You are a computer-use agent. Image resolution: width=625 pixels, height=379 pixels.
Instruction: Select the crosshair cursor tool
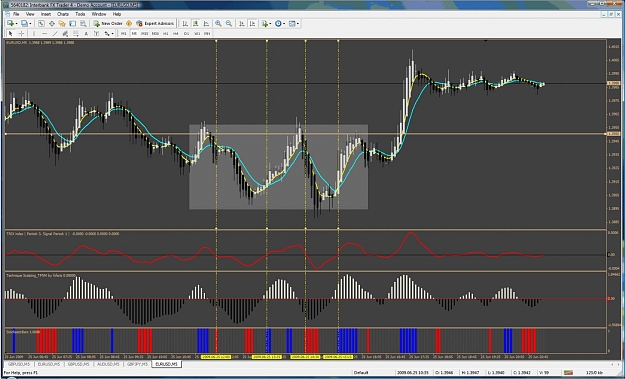point(22,34)
